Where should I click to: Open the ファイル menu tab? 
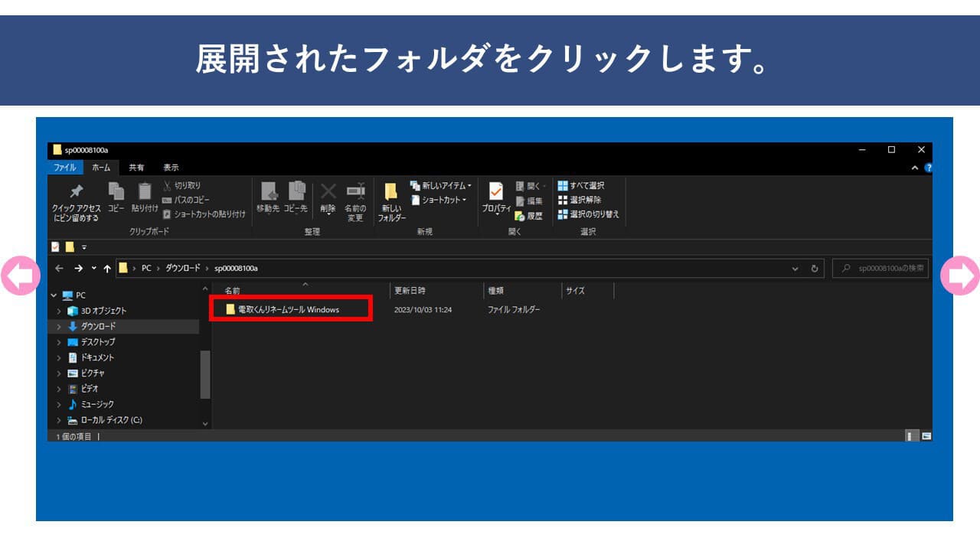[64, 168]
